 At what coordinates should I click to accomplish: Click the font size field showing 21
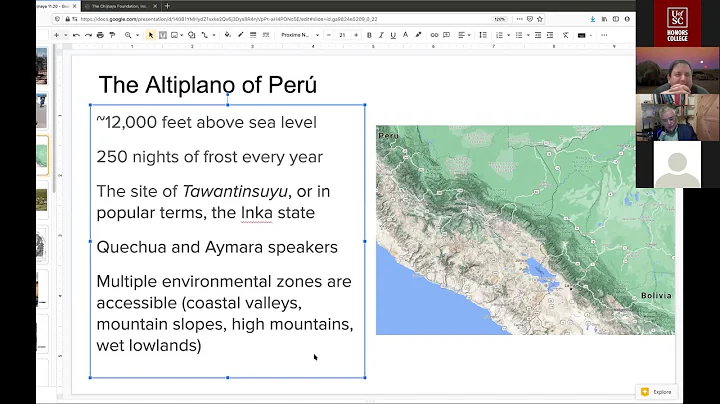click(x=342, y=35)
